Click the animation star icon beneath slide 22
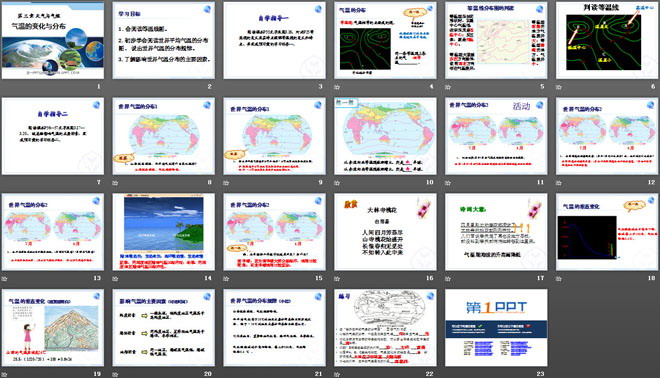The height and width of the screenshot is (378, 660). click(337, 374)
